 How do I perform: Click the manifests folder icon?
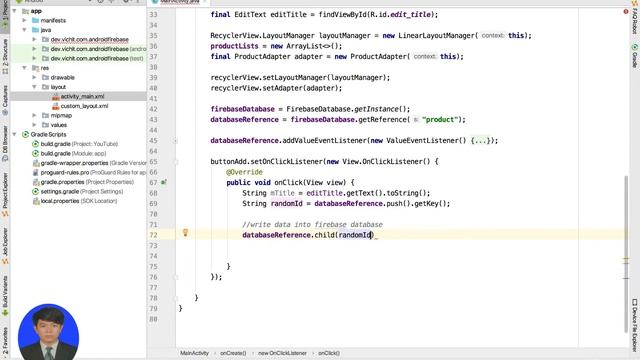36,20
